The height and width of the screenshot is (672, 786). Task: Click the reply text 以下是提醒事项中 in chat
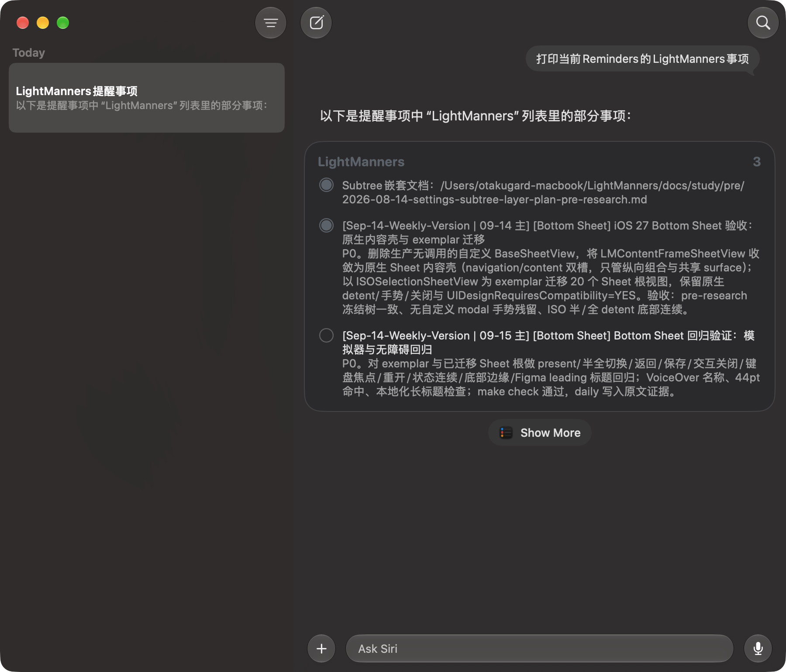click(x=476, y=116)
